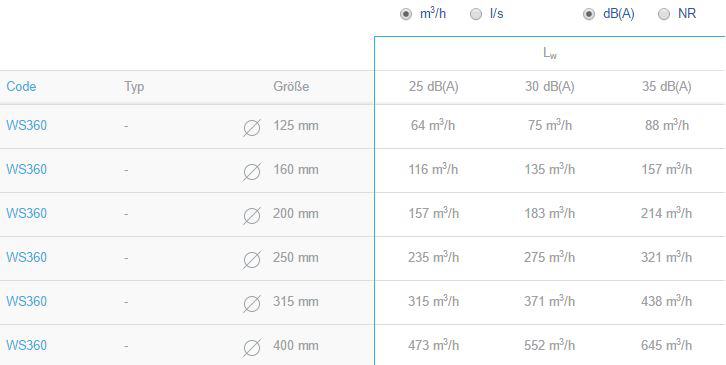The height and width of the screenshot is (365, 726).
Task: Click the Typ column header
Action: [134, 87]
